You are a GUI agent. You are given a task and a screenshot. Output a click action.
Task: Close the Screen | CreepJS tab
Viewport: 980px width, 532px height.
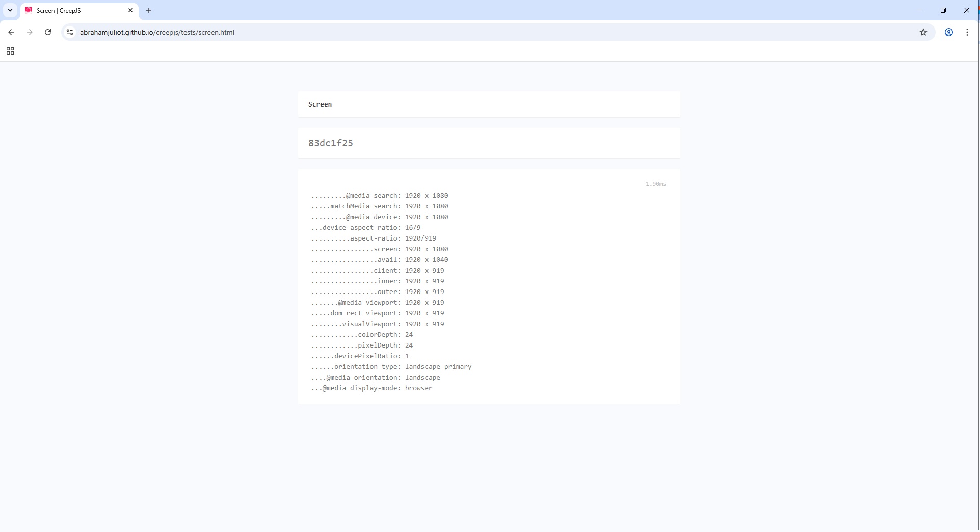(130, 10)
